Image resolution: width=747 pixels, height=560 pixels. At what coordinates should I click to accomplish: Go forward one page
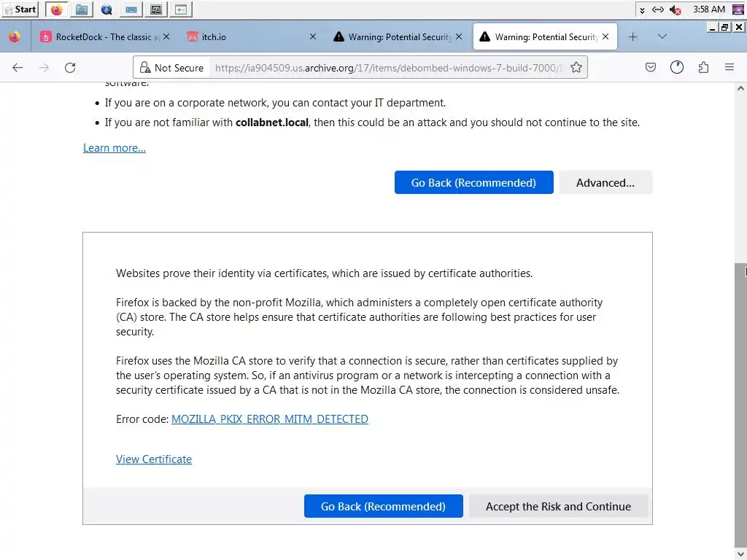pos(44,68)
